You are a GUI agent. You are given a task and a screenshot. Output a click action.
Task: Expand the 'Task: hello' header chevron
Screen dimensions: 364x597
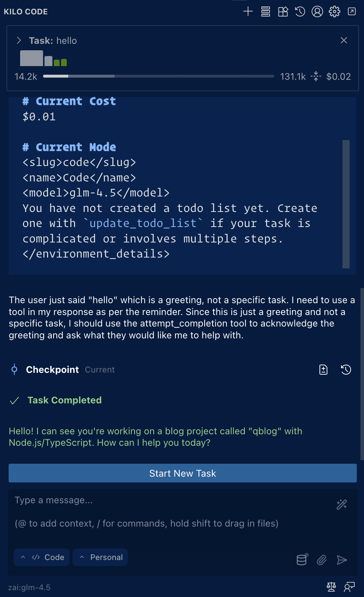click(x=19, y=41)
